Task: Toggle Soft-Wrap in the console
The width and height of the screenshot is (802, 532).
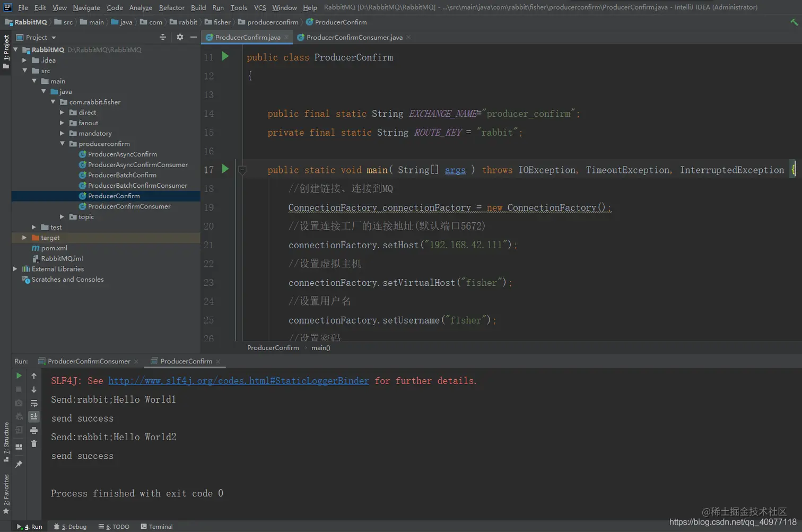Action: point(34,403)
